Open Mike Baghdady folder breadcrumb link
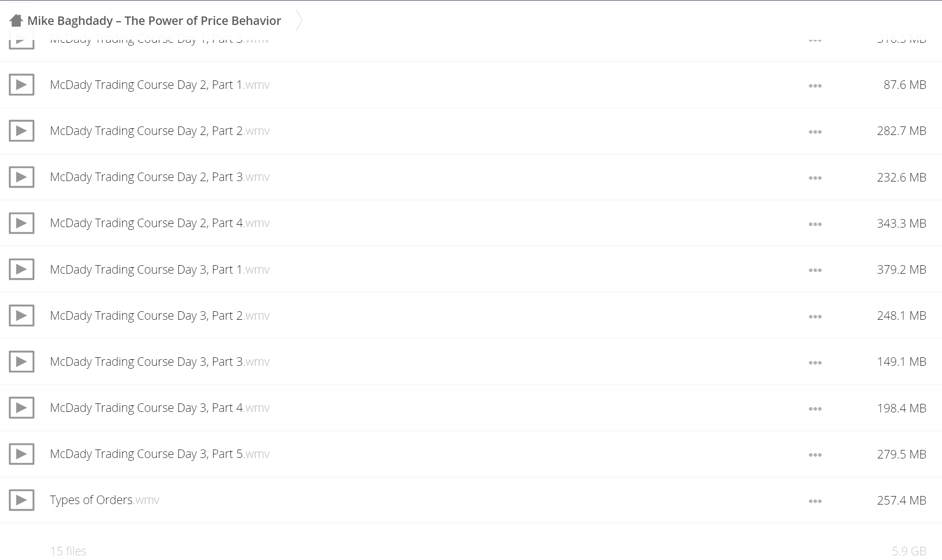This screenshot has width=942, height=560. coord(154,21)
